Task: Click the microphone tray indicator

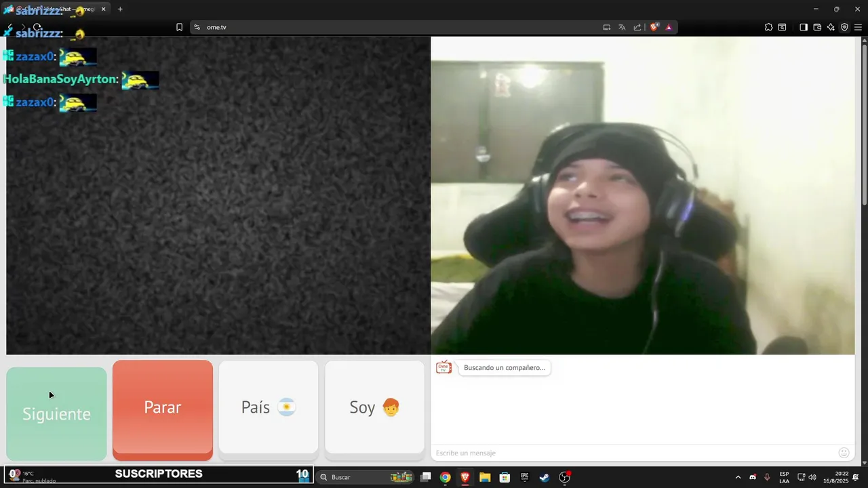Action: click(767, 477)
